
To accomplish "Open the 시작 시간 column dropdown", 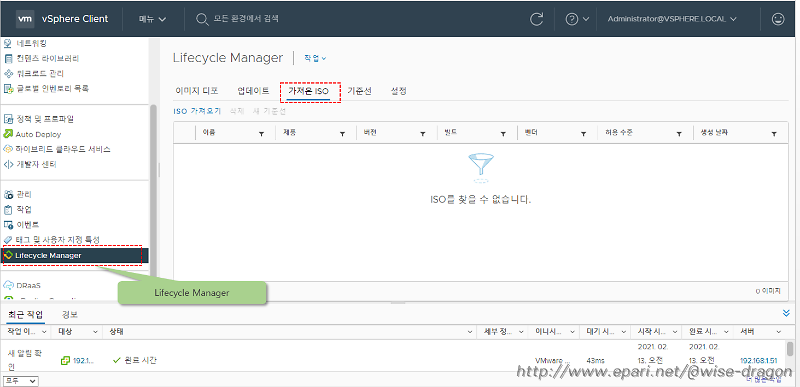I will tap(674, 332).
